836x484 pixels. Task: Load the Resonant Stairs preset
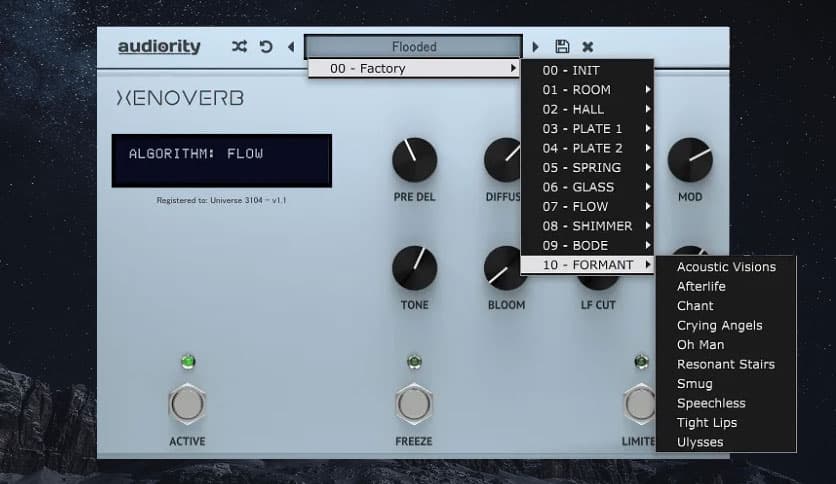(x=726, y=364)
